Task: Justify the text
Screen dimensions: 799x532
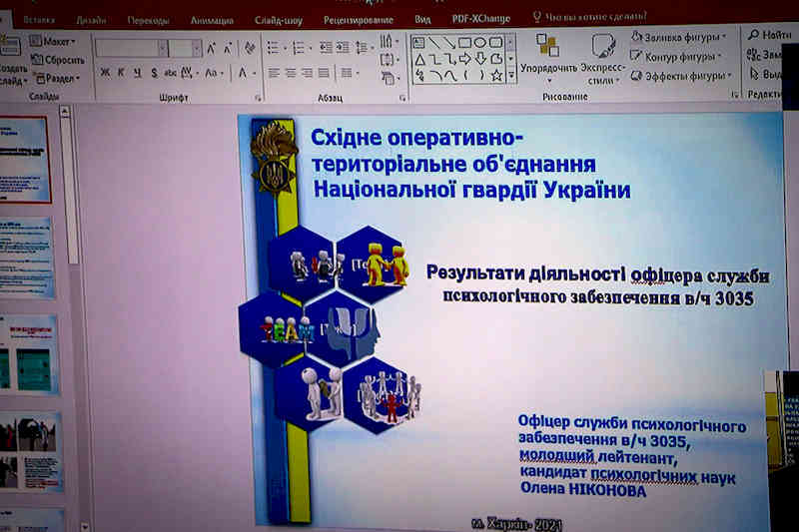Action: point(324,74)
